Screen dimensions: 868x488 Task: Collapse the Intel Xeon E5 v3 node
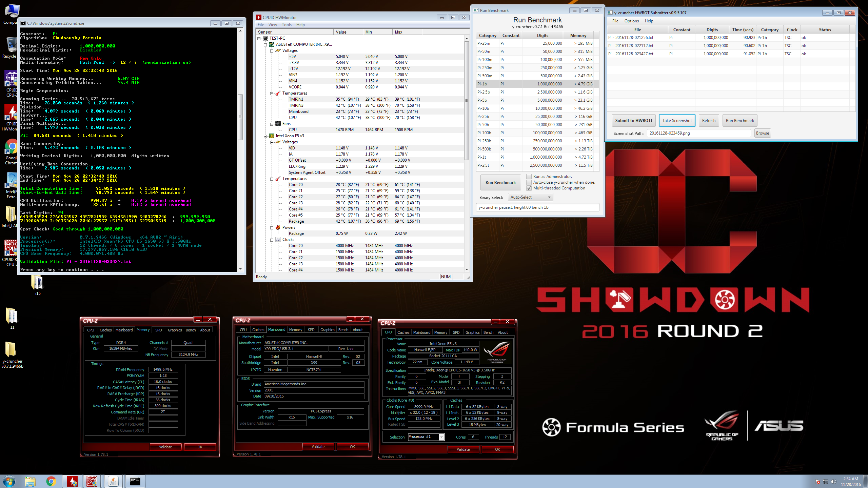point(265,136)
